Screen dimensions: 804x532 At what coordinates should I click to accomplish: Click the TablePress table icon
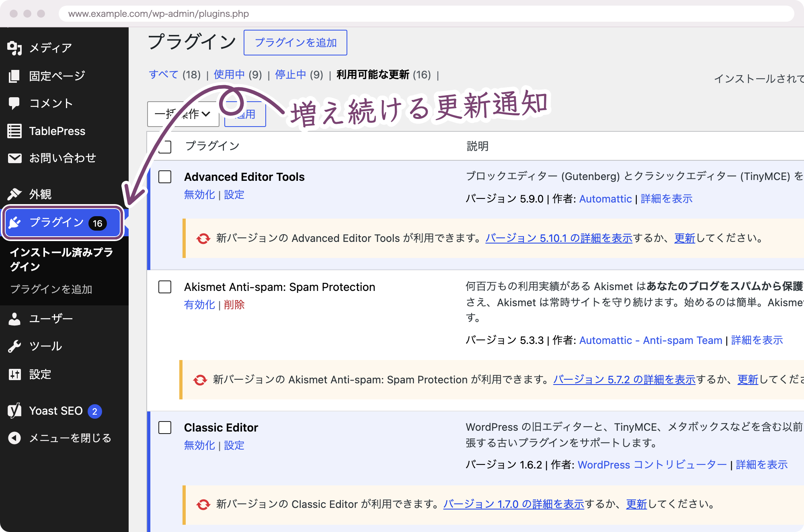coord(14,131)
